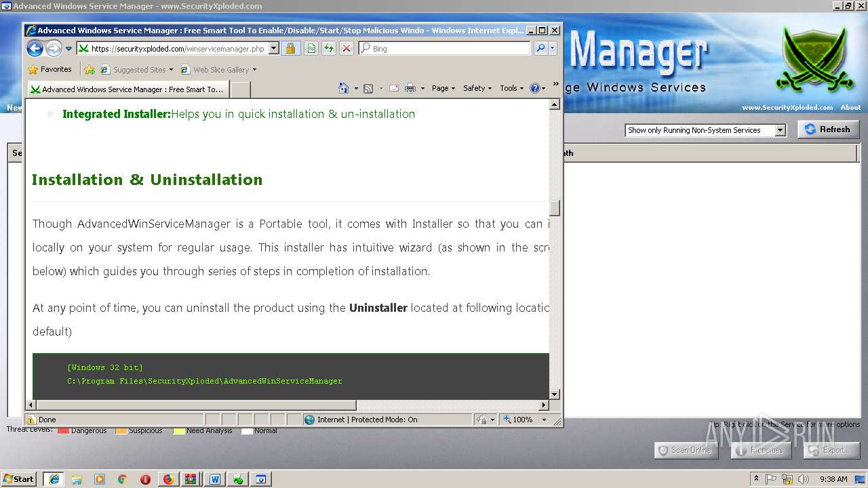
Task: Open the Suggested Sites link
Action: click(x=136, y=69)
